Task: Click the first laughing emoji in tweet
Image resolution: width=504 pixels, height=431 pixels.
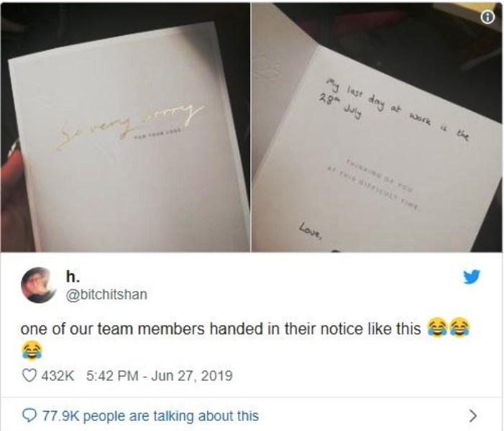Action: (436, 328)
